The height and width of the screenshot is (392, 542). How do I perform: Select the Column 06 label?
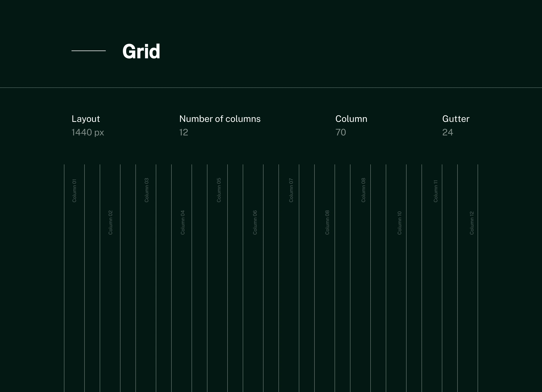point(255,222)
